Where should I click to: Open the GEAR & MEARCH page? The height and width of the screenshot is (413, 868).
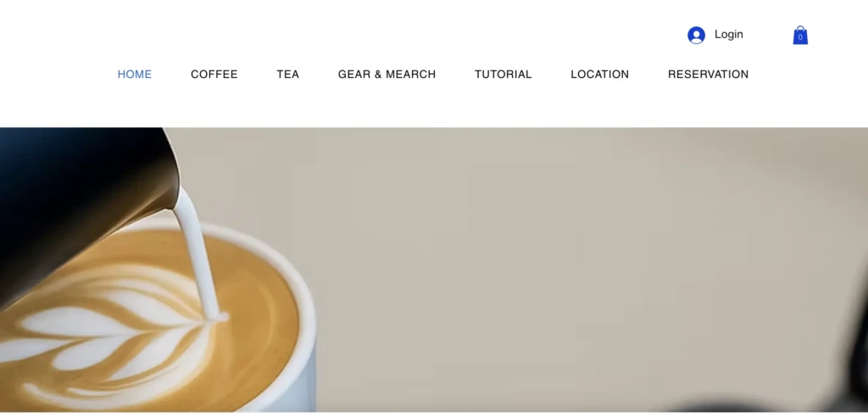pyautogui.click(x=387, y=74)
